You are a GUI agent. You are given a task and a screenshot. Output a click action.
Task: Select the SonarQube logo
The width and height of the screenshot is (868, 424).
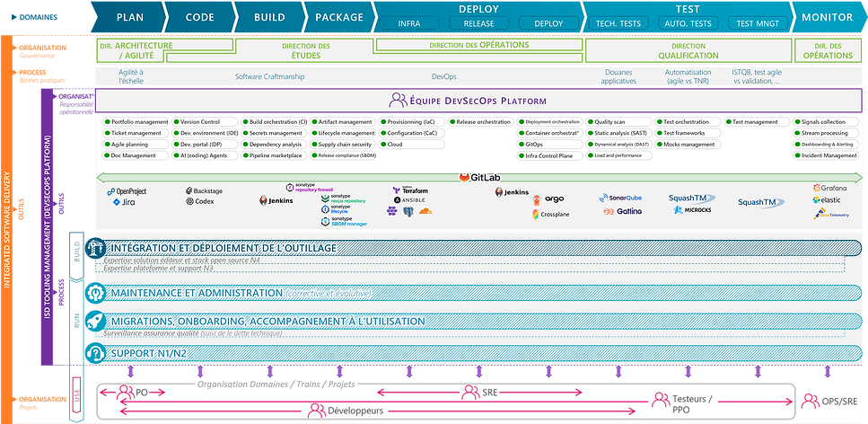coord(619,198)
